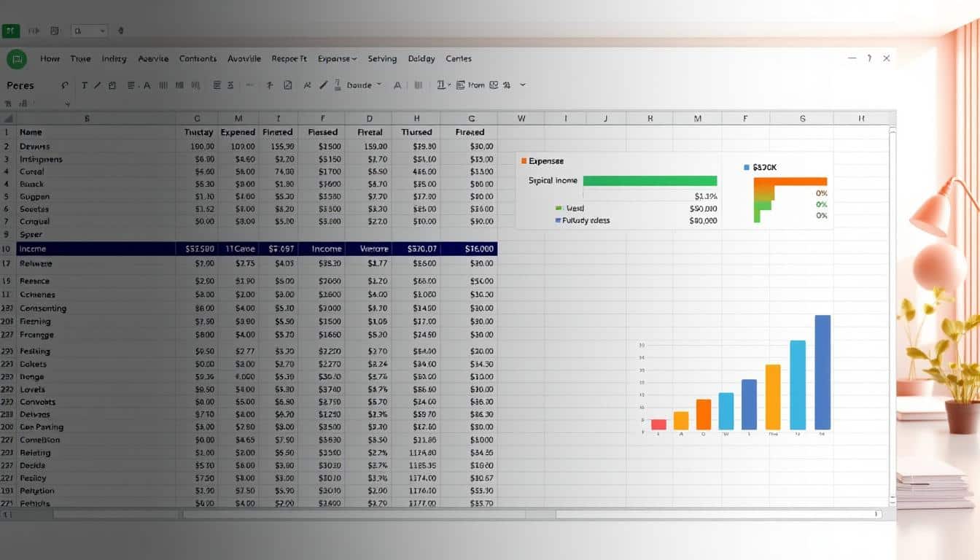Select the row 10 header
Viewport: 980px width, 560px height.
7,249
